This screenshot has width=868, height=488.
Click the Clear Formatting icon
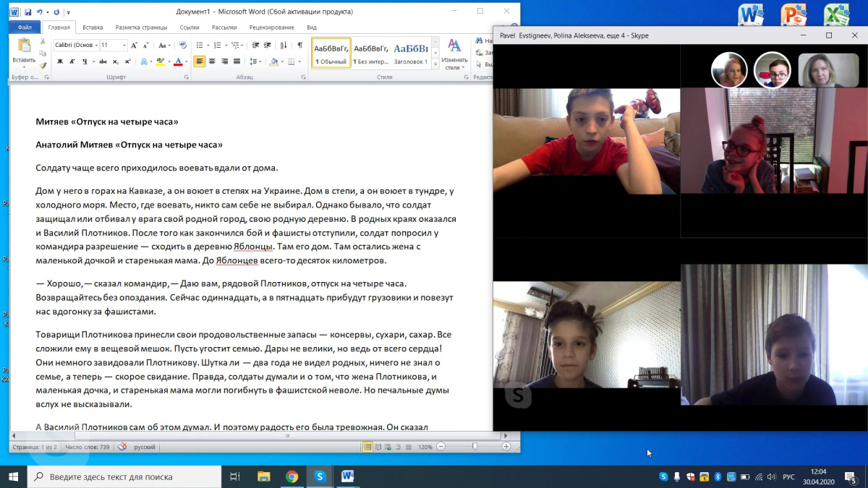click(183, 45)
